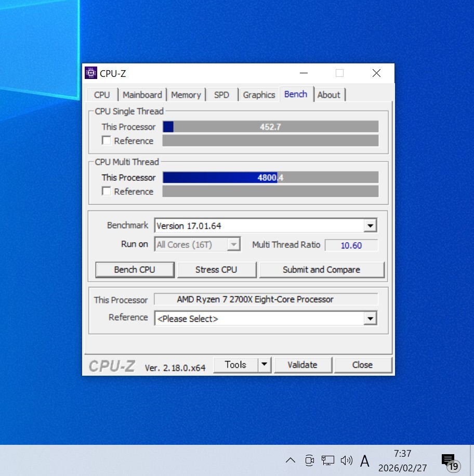Minimize the CPU-Z window
The width and height of the screenshot is (474, 476).
[x=304, y=73]
